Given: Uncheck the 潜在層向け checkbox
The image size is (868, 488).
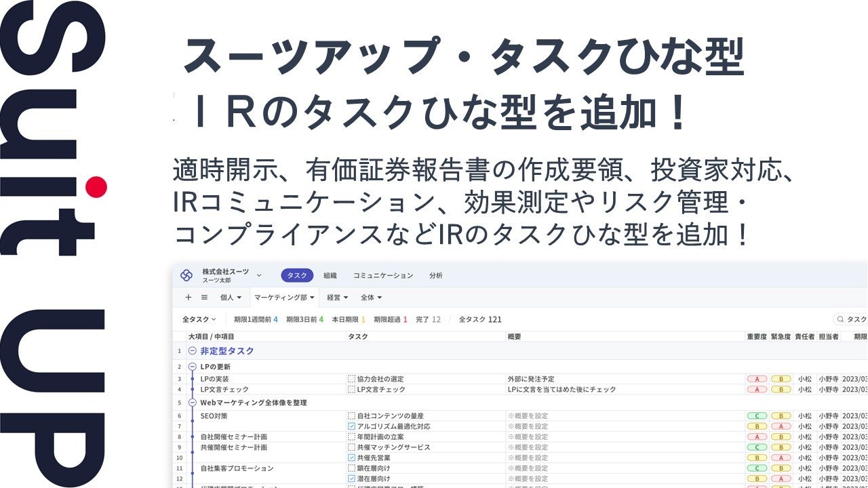Looking at the screenshot, I should pyautogui.click(x=351, y=479).
